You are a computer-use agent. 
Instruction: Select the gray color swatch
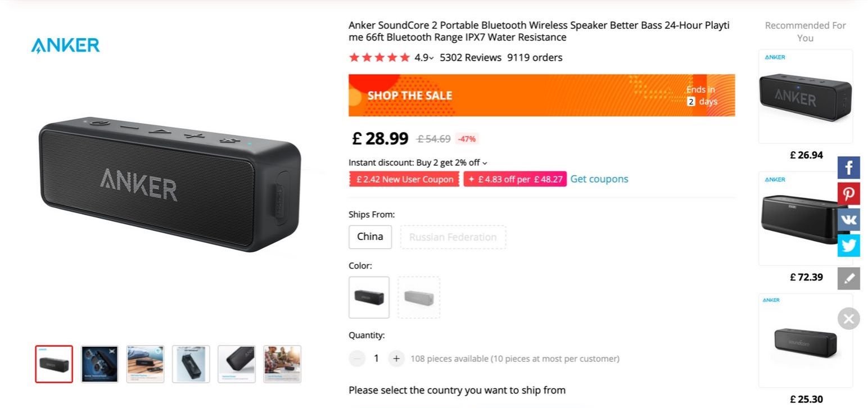(x=418, y=297)
